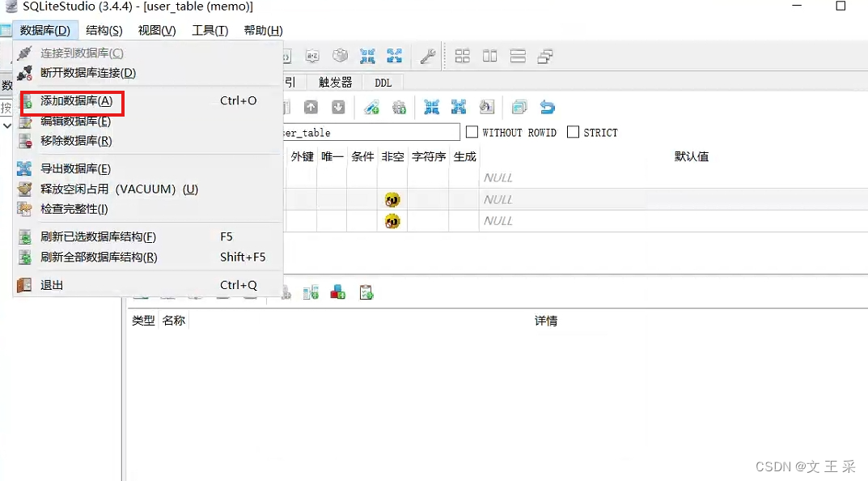This screenshot has height=481, width=868.
Task: Click 非空 column header
Action: 392,157
